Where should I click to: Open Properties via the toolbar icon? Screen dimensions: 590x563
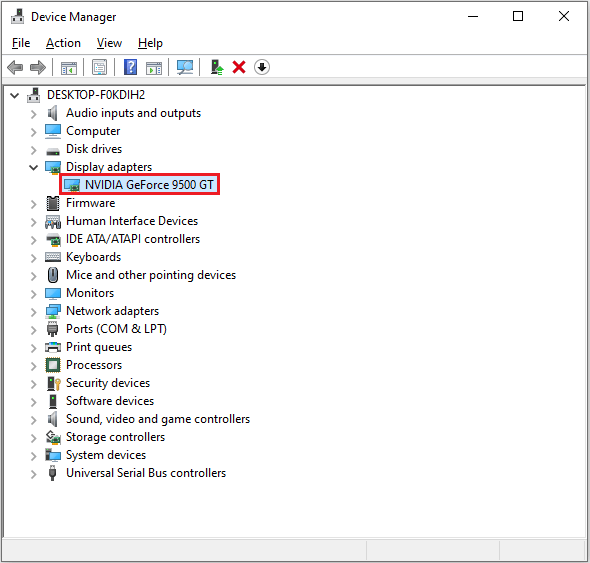click(99, 68)
